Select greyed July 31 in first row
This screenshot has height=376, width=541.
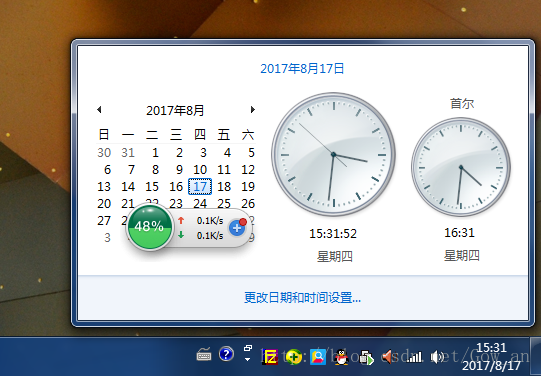tap(128, 152)
